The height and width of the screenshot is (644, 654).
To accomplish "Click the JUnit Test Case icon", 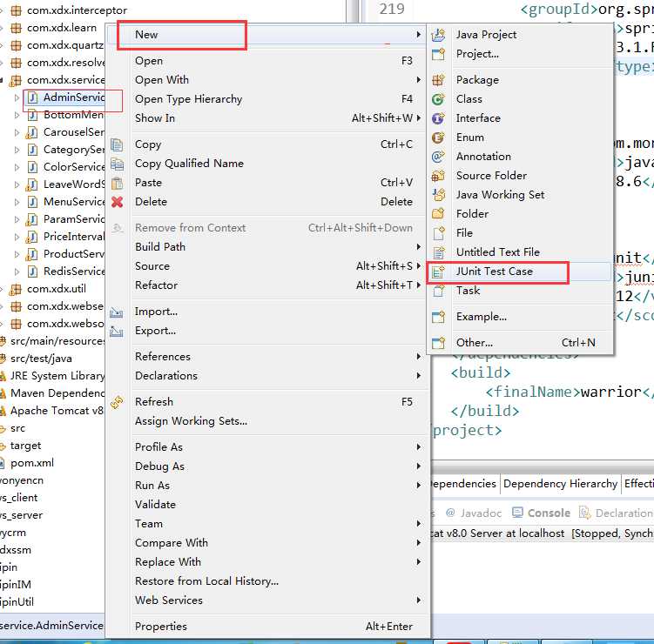I will click(x=438, y=272).
